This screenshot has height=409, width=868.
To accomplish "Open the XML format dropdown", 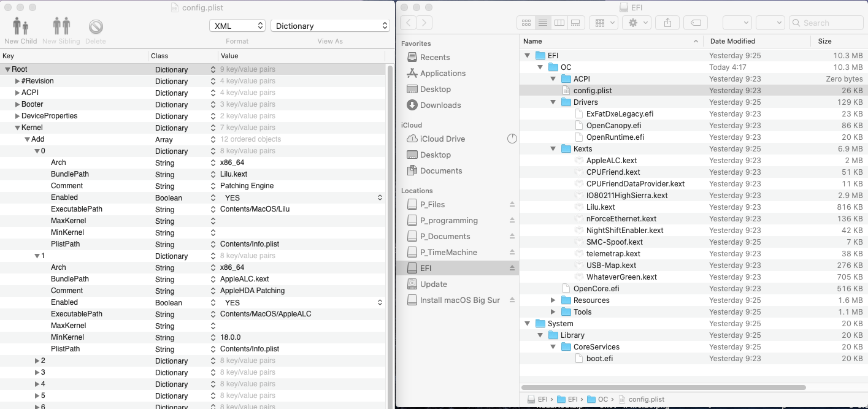I will [x=237, y=26].
